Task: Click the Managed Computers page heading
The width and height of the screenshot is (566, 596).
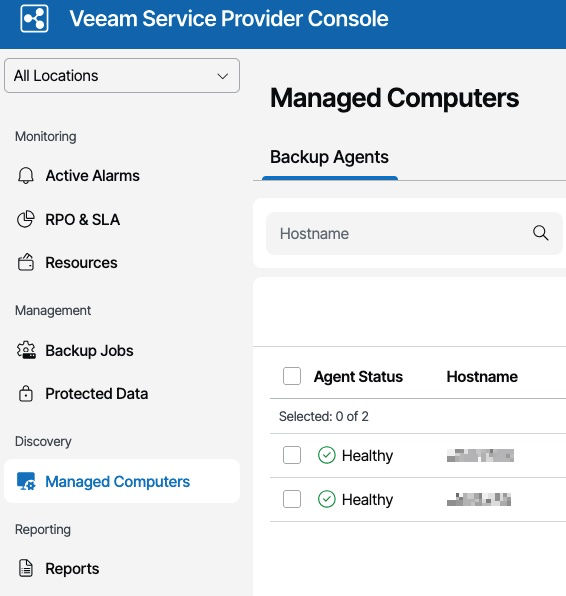Action: click(x=395, y=98)
